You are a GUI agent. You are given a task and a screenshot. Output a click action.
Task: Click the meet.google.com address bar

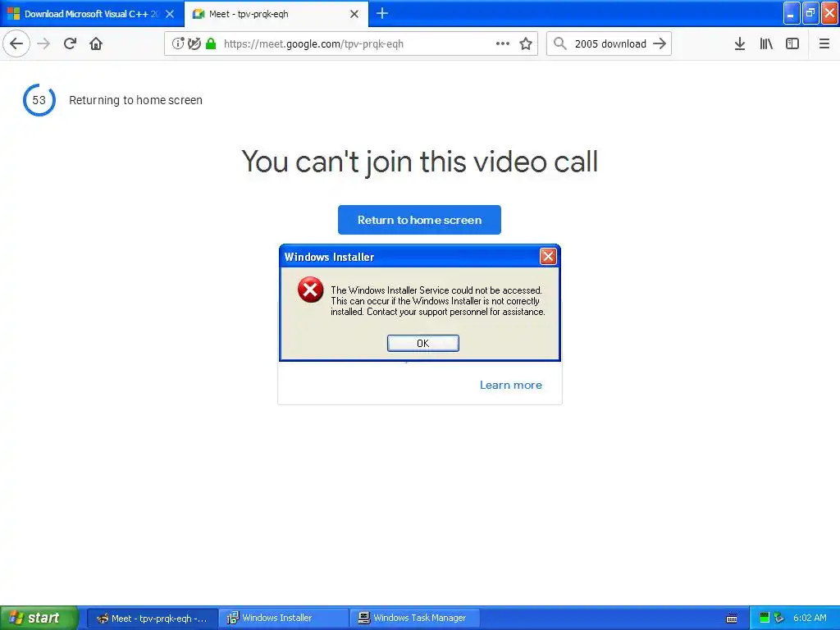point(351,43)
